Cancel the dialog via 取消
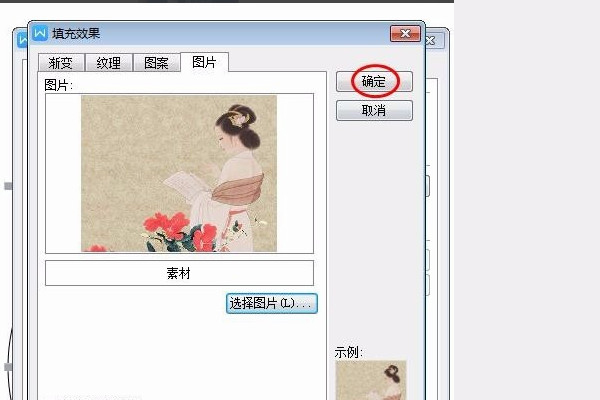Viewport: 600px width, 400px height. 374,111
